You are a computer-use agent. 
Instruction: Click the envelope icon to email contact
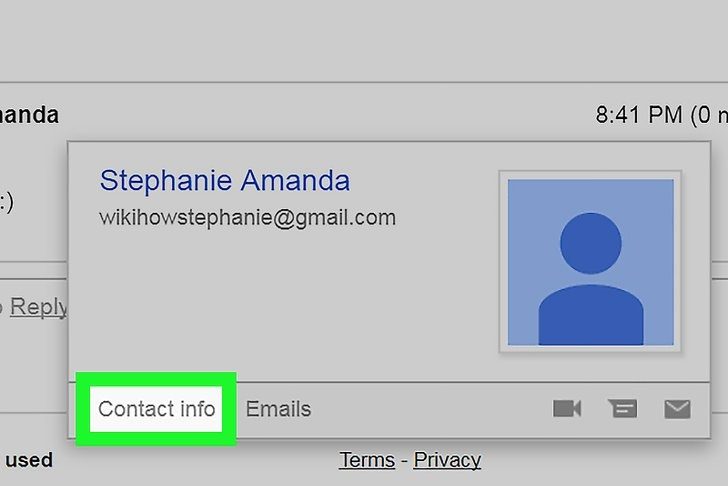point(677,409)
